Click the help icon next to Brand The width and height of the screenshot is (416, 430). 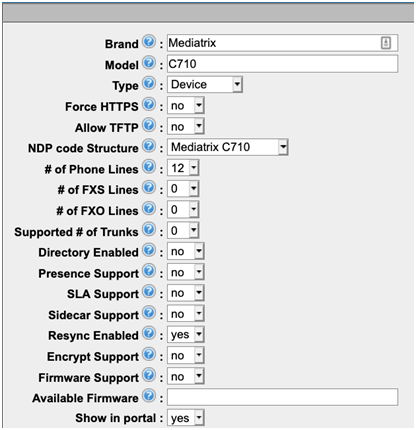[x=149, y=42]
